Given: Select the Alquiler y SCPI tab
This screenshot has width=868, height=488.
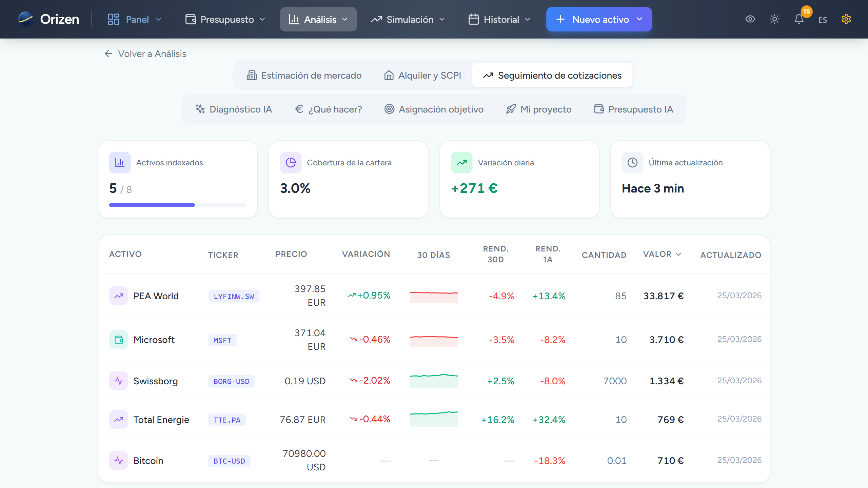Looking at the screenshot, I should click(x=422, y=75).
